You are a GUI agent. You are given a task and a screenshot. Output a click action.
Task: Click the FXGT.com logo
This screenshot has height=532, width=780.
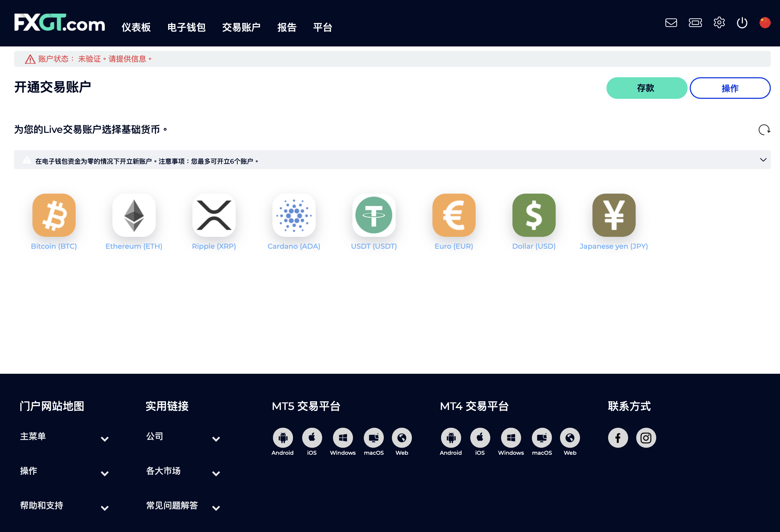pos(59,22)
